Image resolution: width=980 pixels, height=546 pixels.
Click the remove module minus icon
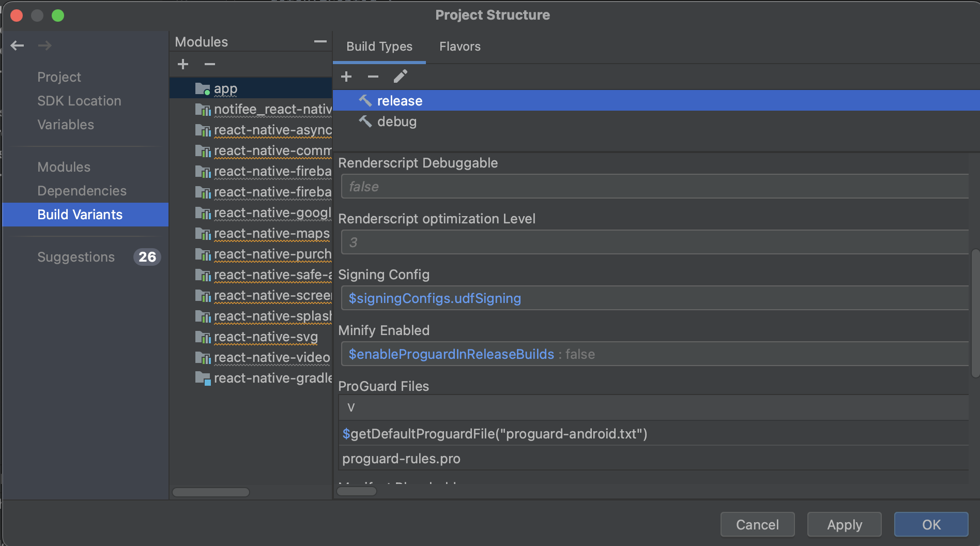coord(209,64)
